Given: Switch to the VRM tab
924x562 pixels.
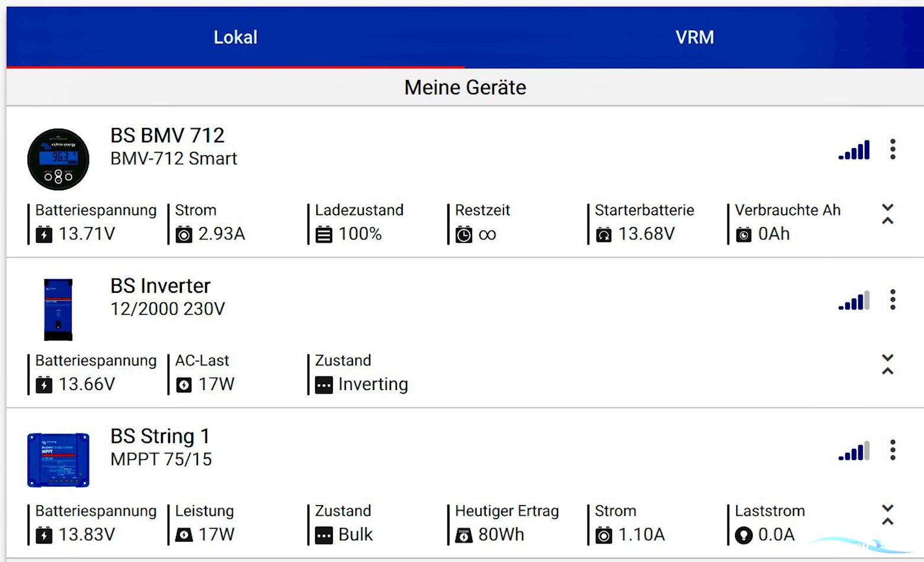Looking at the screenshot, I should point(694,37).
